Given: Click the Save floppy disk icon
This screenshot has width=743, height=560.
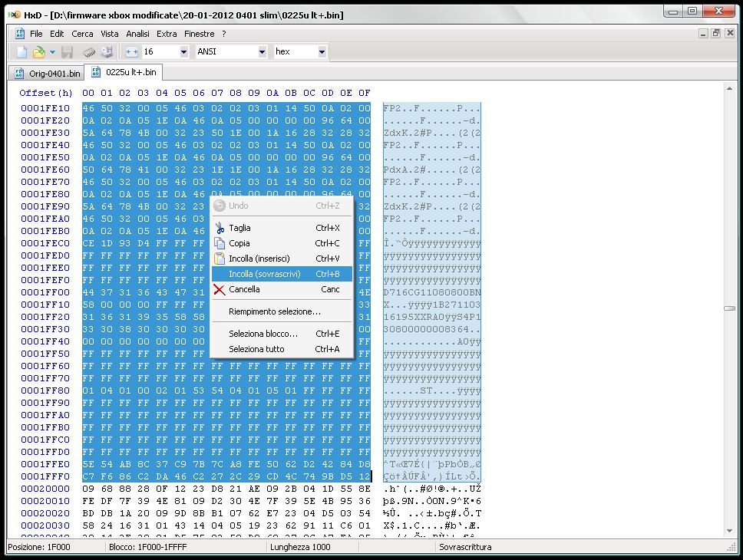Looking at the screenshot, I should click(67, 51).
